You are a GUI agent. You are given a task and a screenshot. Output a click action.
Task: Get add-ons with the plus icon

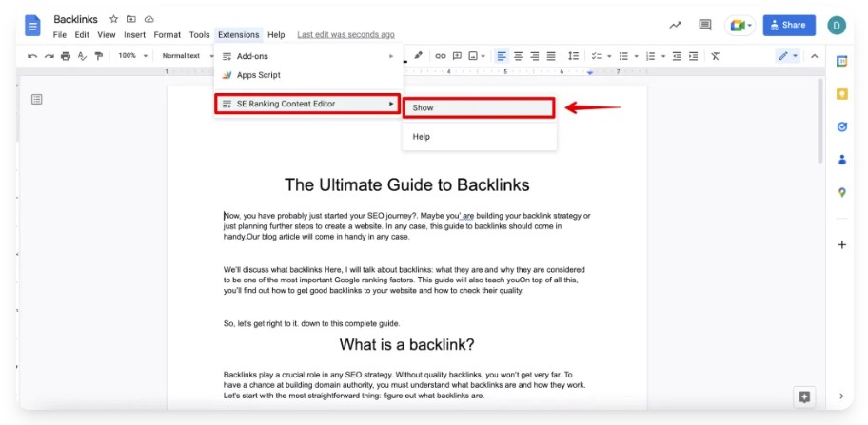(x=842, y=245)
